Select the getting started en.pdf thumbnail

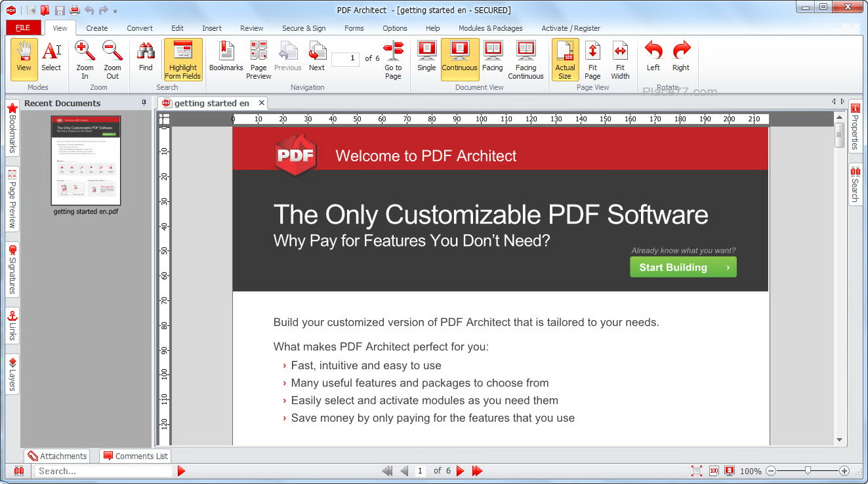pyautogui.click(x=86, y=161)
